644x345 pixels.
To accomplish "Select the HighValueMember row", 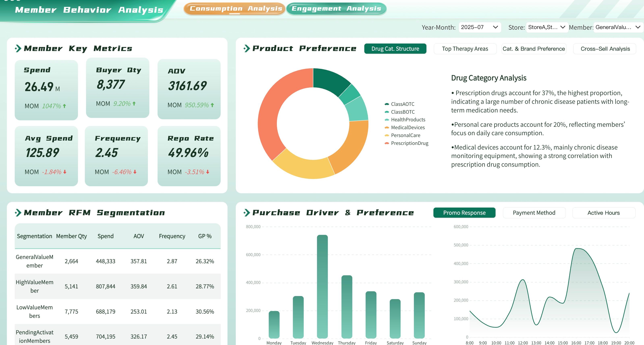I will pos(118,286).
